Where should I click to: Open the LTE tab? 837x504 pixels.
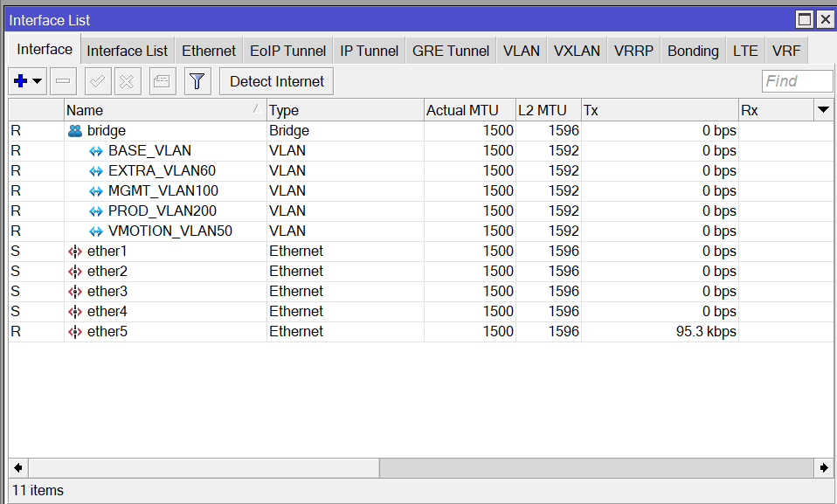click(745, 51)
